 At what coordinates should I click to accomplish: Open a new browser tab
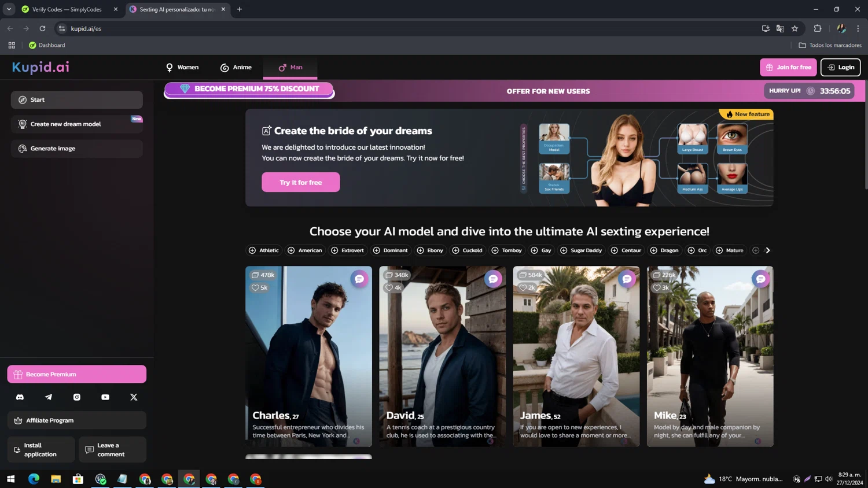(240, 9)
